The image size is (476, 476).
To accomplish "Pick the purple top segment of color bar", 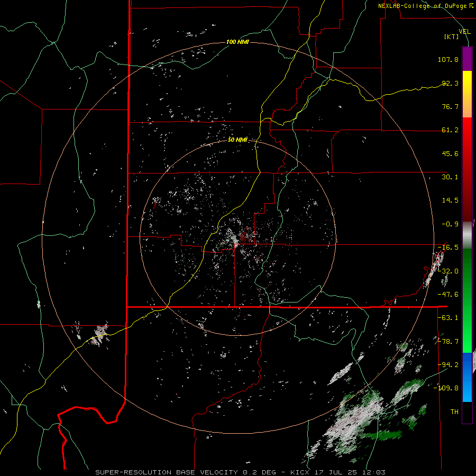I will (467, 59).
